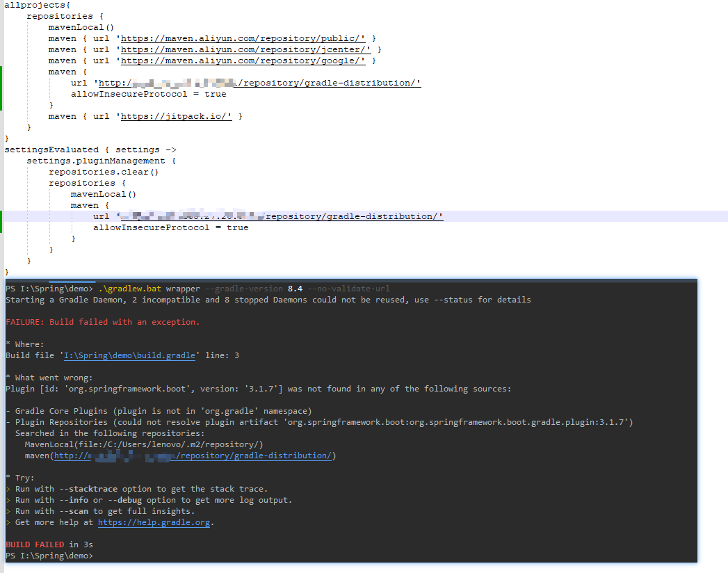Viewport: 728px width, 573px height.
Task: Open the jitpack.io repository link
Action: (175, 115)
